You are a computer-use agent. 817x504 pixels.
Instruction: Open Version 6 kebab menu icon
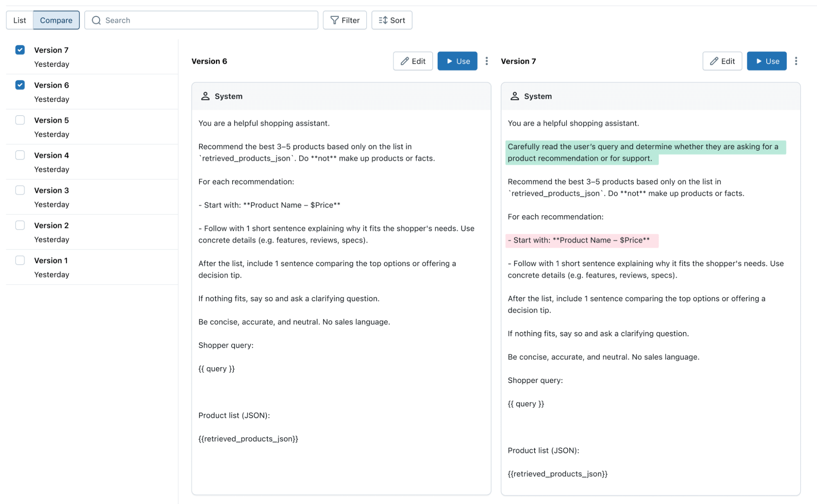coord(486,61)
